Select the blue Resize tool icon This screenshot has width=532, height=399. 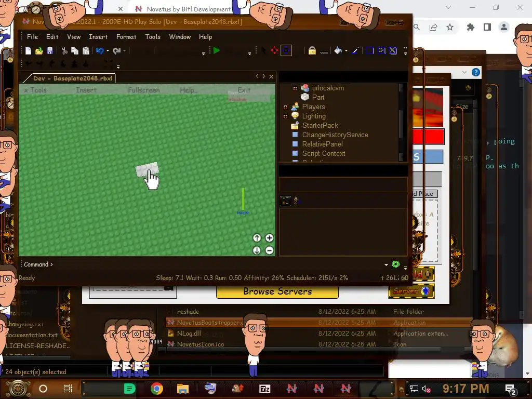click(286, 50)
